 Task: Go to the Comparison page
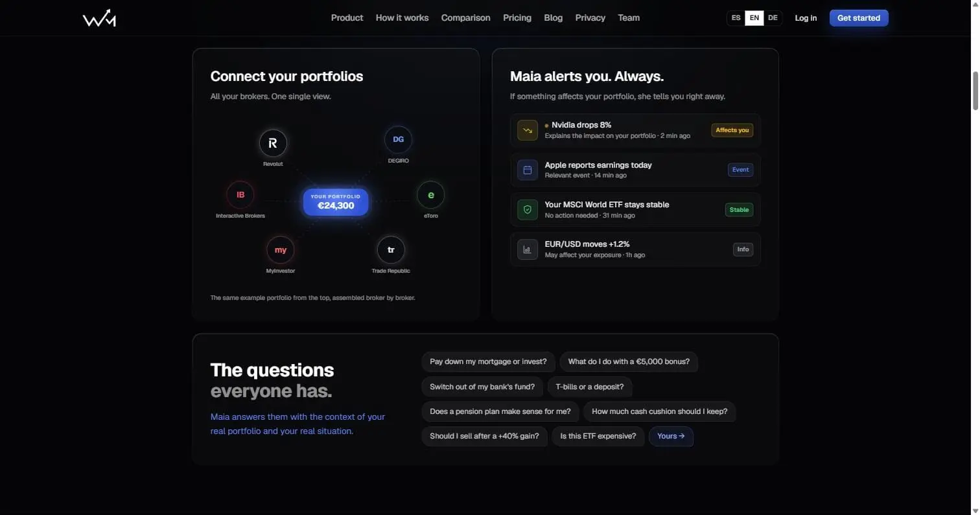coord(465,18)
